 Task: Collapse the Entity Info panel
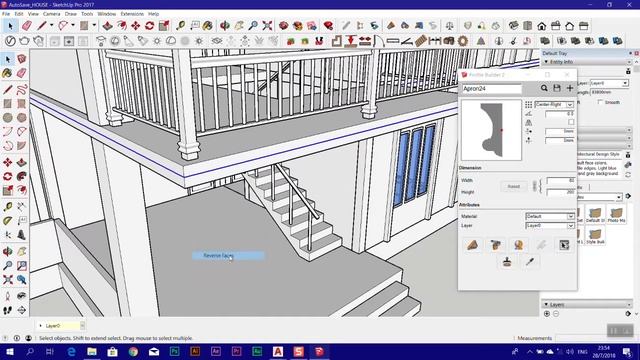click(x=546, y=62)
